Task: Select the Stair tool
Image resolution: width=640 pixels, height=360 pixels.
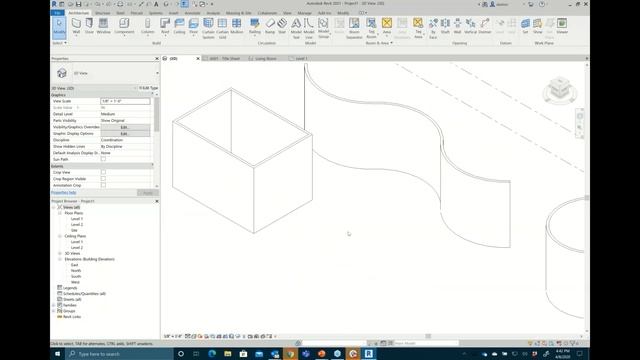Action: [x=282, y=26]
